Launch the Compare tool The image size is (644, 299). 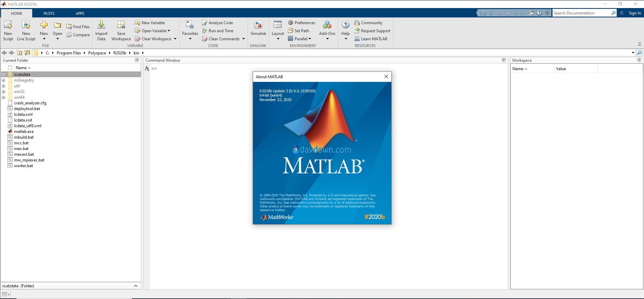tap(78, 35)
